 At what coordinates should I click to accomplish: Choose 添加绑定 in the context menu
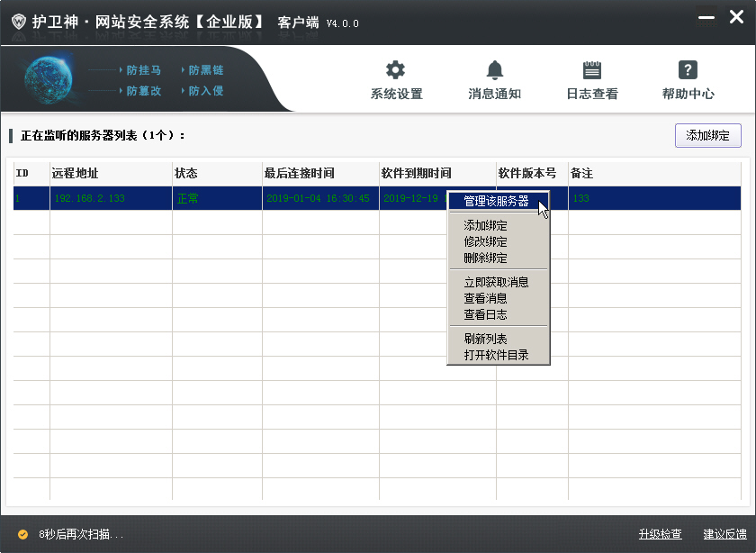tap(485, 226)
